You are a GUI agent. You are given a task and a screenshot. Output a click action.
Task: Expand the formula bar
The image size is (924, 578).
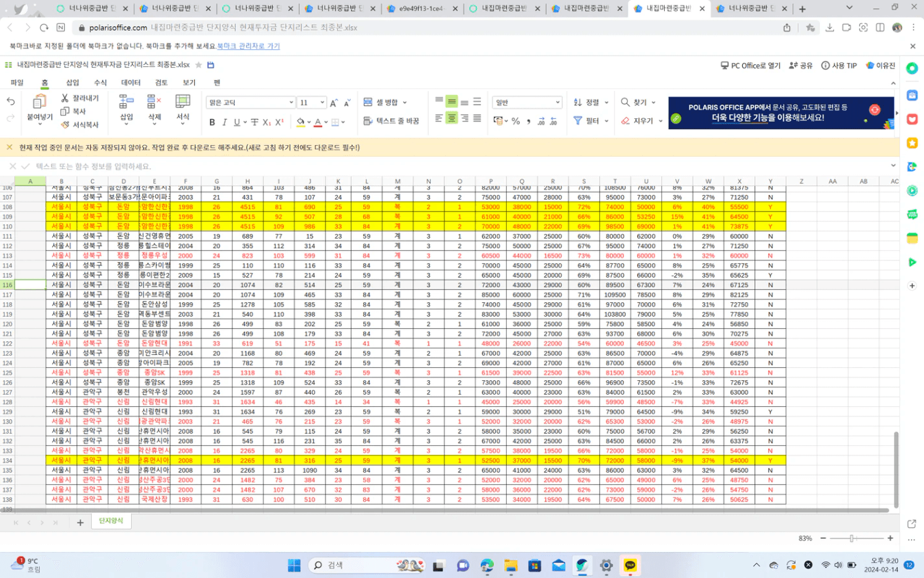click(893, 166)
